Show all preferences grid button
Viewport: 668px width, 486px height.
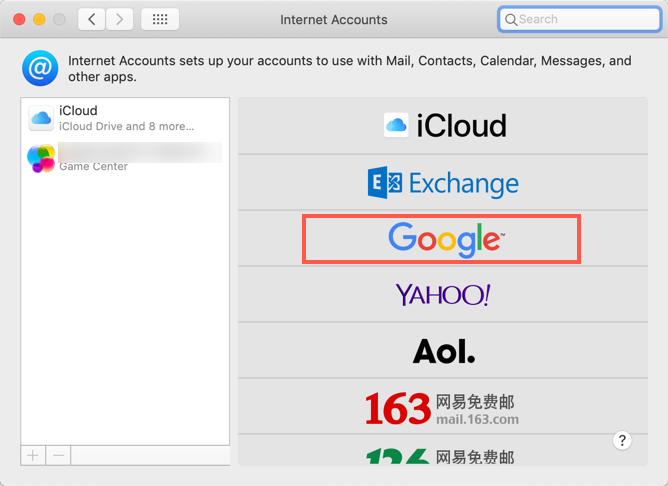[160, 19]
